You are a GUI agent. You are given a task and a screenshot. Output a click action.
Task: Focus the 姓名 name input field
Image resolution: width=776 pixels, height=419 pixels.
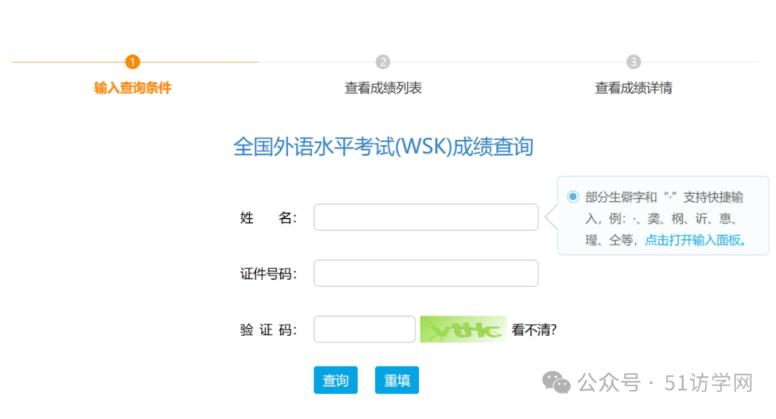[x=426, y=217]
